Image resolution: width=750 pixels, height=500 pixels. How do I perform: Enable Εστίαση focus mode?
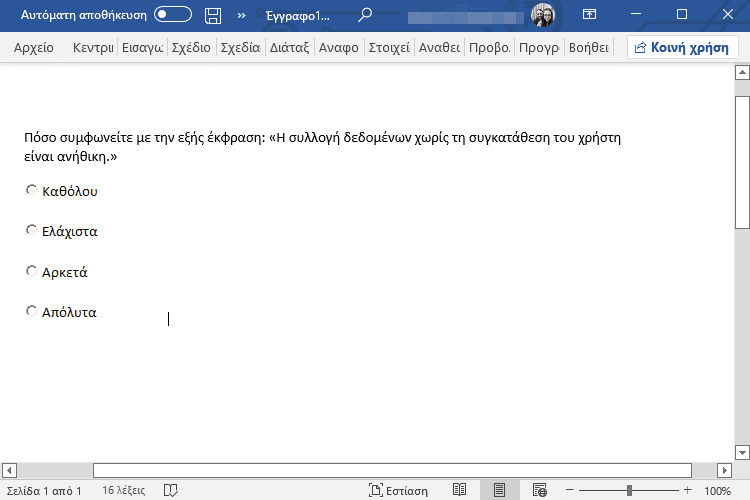pyautogui.click(x=398, y=490)
